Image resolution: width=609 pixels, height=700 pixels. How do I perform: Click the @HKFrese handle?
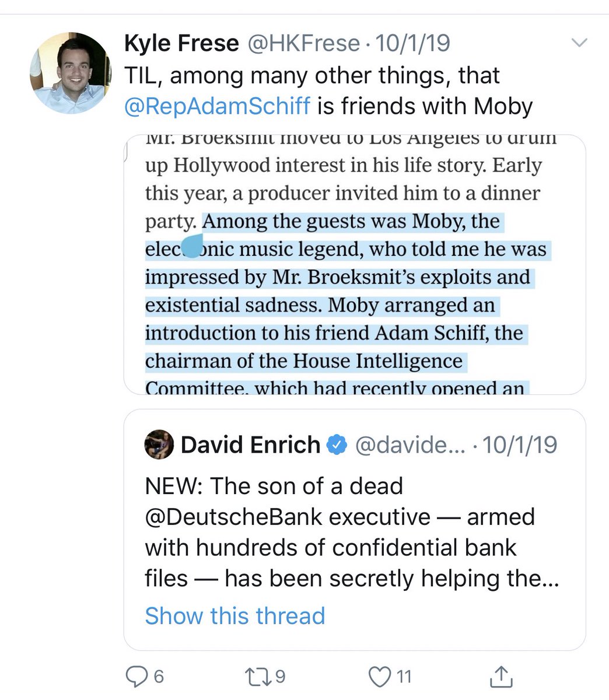tap(304, 44)
